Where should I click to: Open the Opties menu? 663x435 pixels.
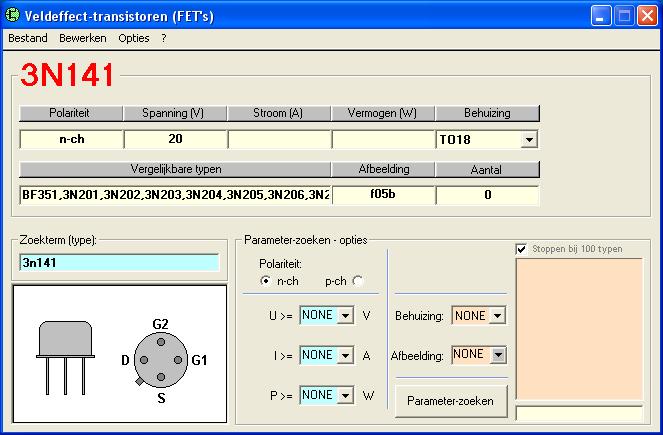134,38
